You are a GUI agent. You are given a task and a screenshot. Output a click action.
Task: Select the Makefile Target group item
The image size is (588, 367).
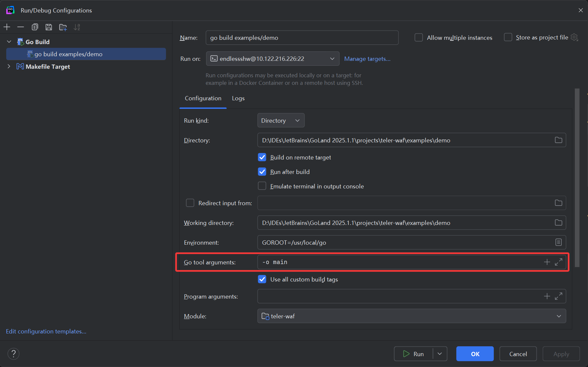48,66
